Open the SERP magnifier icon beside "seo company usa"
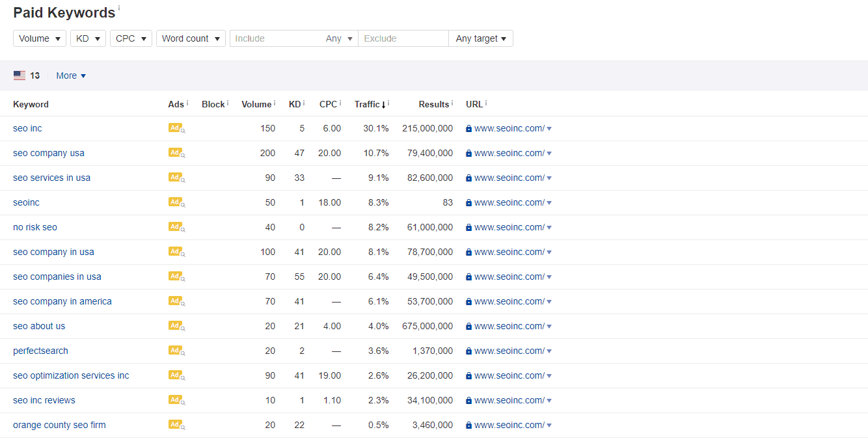The image size is (868, 445). pos(182,155)
